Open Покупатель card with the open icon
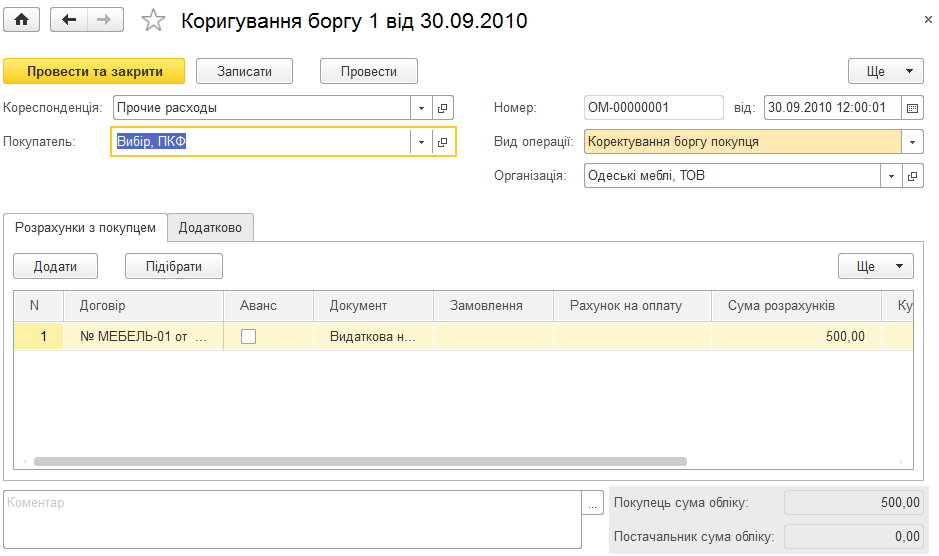This screenshot has width=939, height=556. click(443, 142)
